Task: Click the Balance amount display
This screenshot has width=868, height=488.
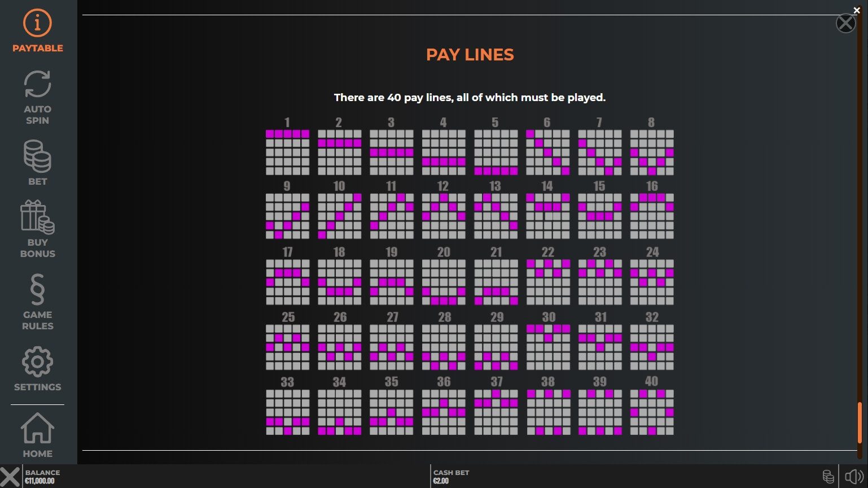Action: pyautogui.click(x=40, y=481)
